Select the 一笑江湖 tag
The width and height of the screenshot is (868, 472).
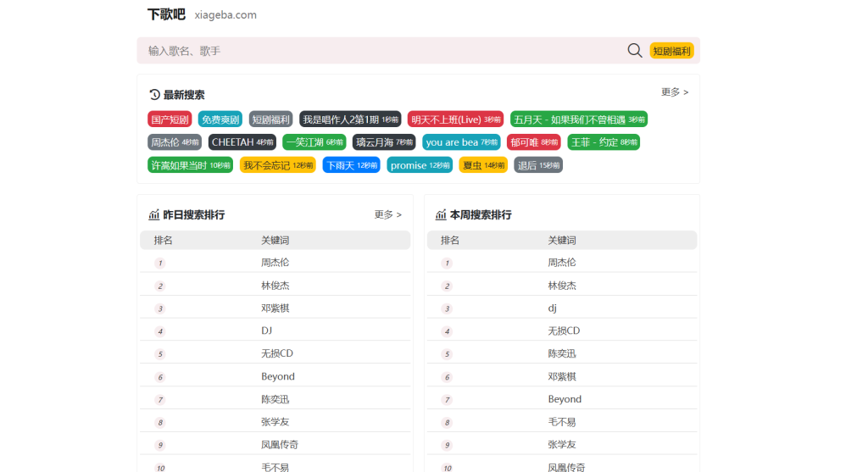tap(314, 142)
